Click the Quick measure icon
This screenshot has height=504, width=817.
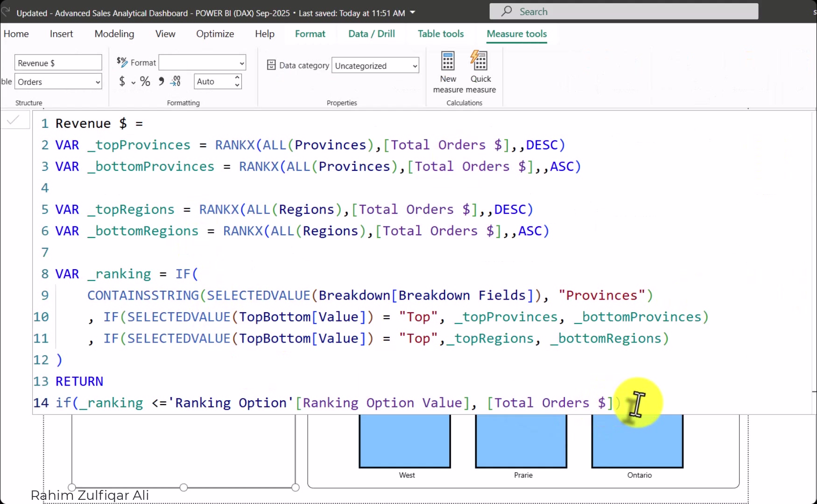pos(479,61)
